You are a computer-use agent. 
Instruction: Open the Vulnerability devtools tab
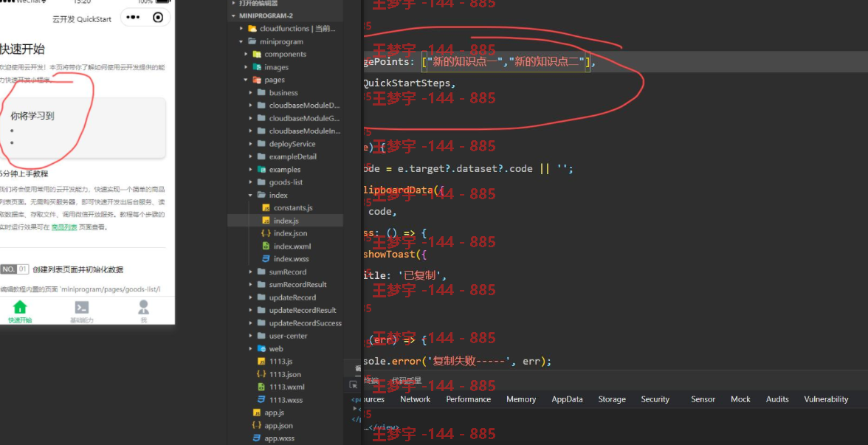(826, 399)
